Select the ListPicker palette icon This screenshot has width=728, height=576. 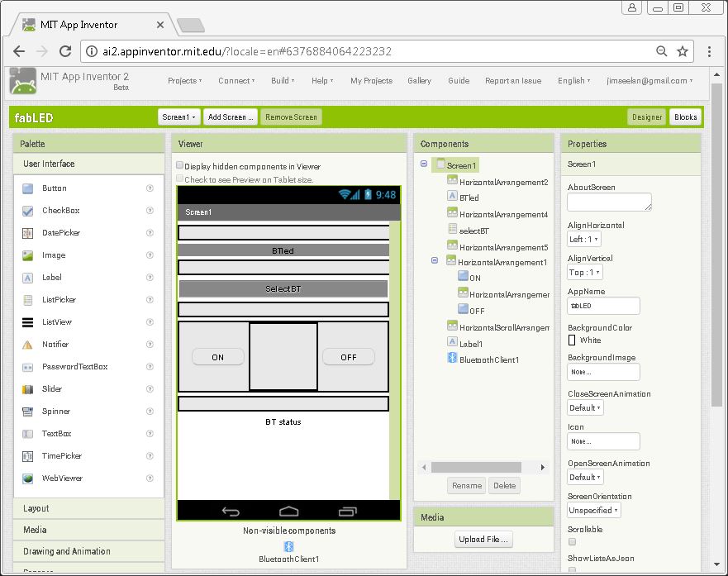[28, 300]
